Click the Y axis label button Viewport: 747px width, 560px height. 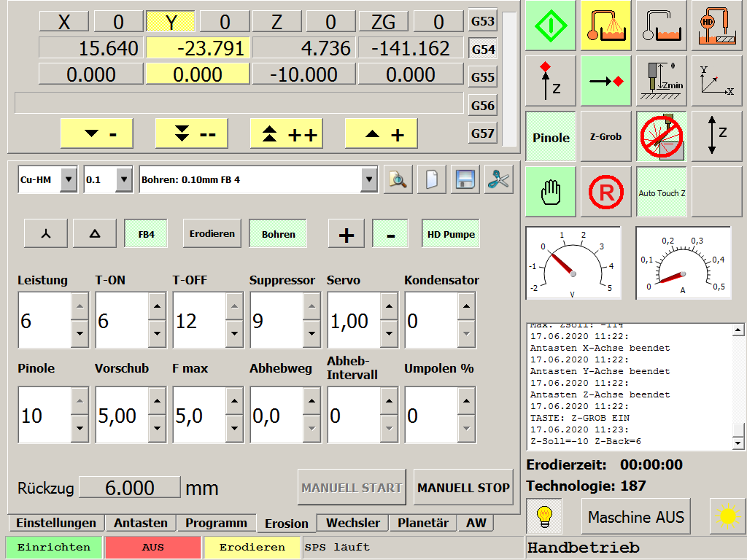coord(171,22)
